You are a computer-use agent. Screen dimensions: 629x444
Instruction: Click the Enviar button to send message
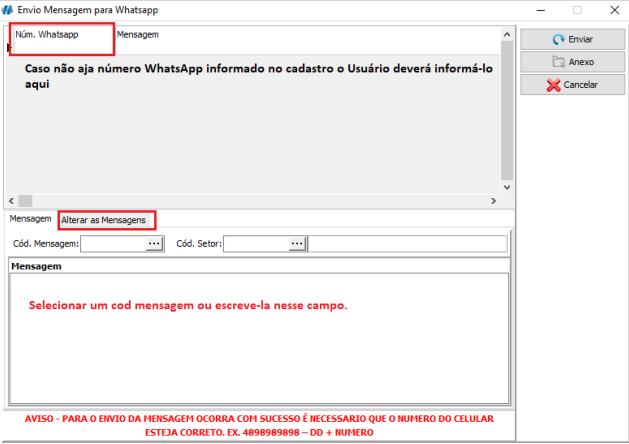(x=572, y=39)
